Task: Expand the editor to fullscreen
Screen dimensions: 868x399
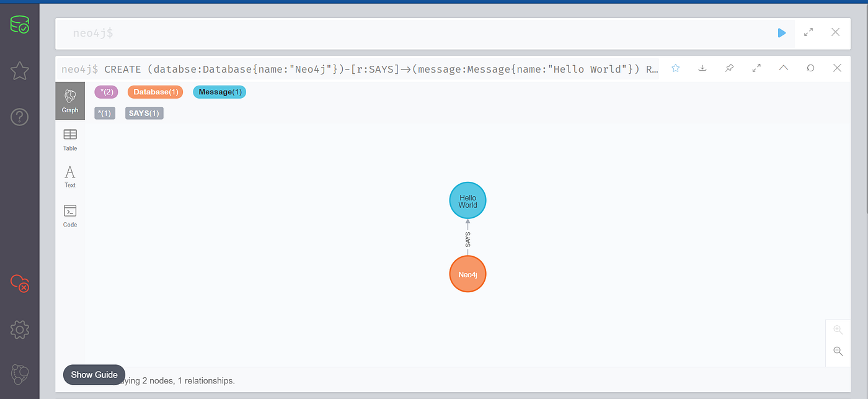Action: (808, 33)
